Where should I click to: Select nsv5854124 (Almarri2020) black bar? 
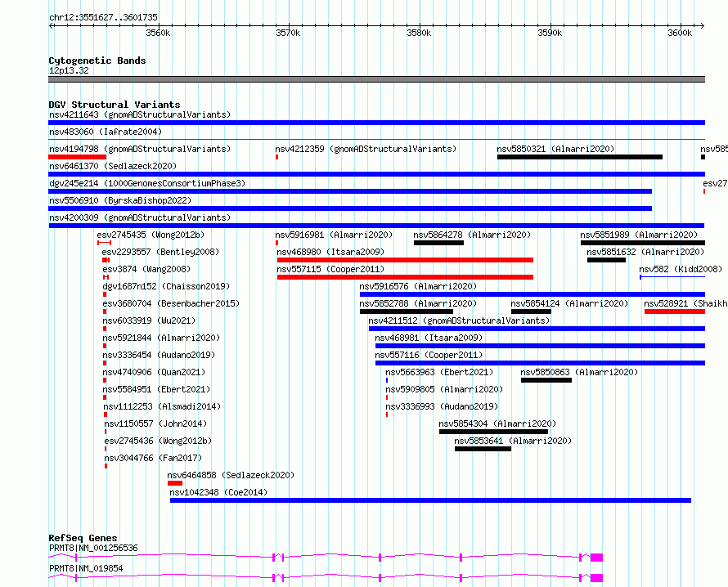531,311
